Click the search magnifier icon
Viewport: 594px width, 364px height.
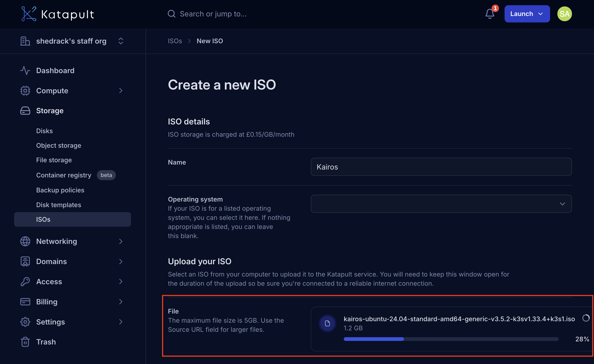[x=171, y=14]
